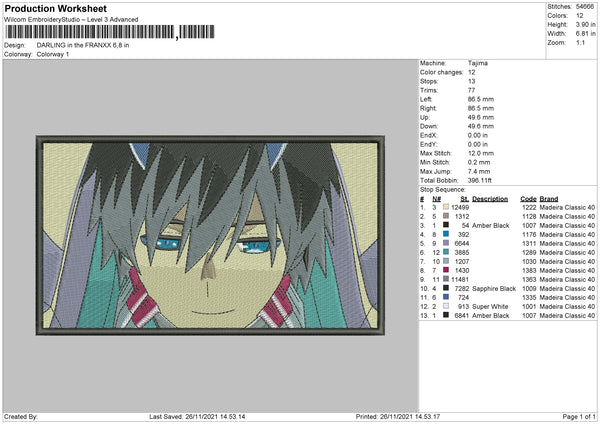Click the 'Colorway 1' value
The width and height of the screenshot is (600, 424).
tap(53, 54)
